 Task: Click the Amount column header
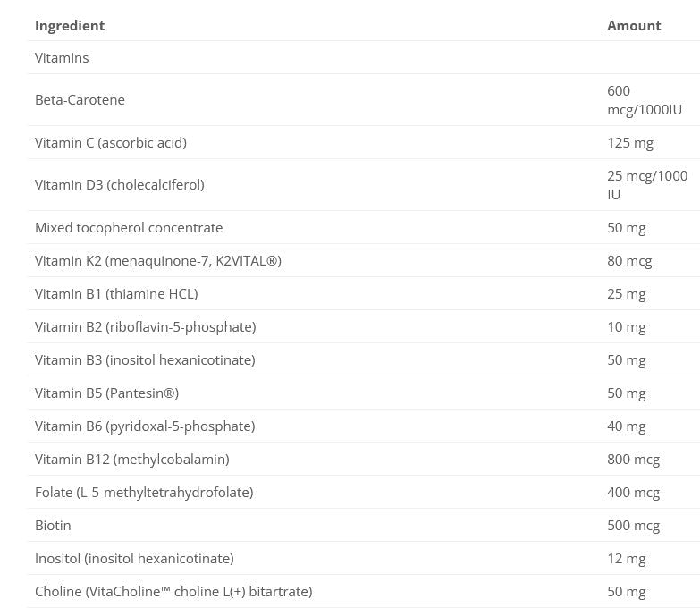[x=634, y=25]
